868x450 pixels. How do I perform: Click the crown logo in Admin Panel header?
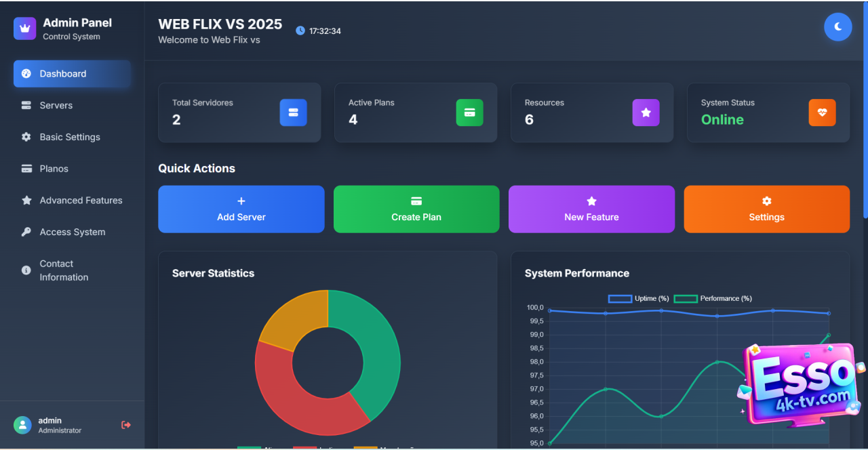(x=25, y=29)
